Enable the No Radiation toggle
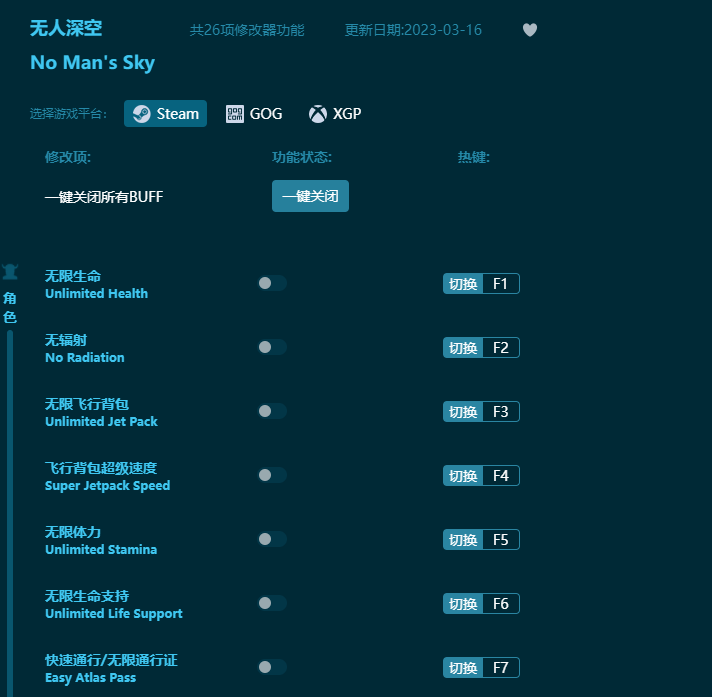712x697 pixels. point(272,347)
